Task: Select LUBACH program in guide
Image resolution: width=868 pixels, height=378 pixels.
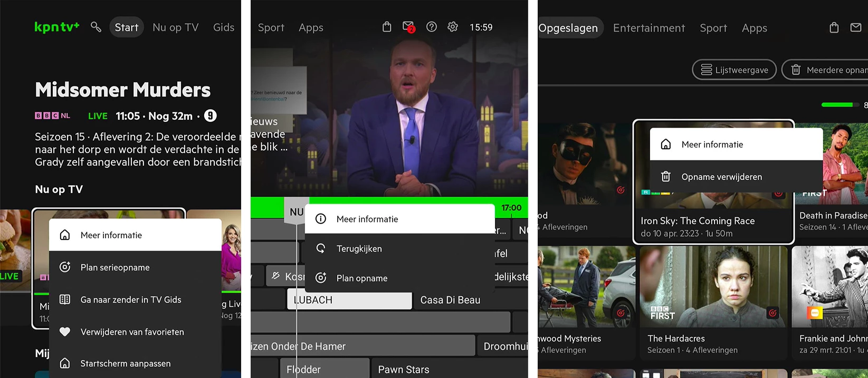Action: click(349, 300)
